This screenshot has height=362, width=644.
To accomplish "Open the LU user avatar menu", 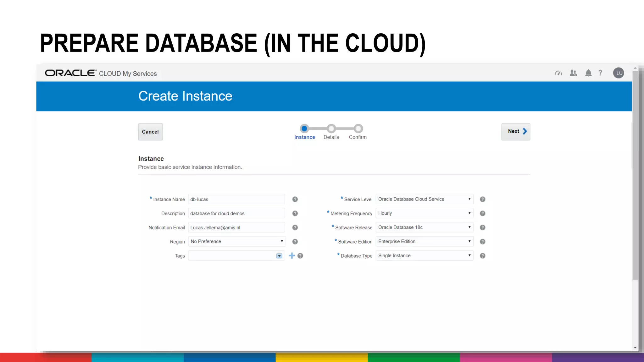I will (619, 73).
